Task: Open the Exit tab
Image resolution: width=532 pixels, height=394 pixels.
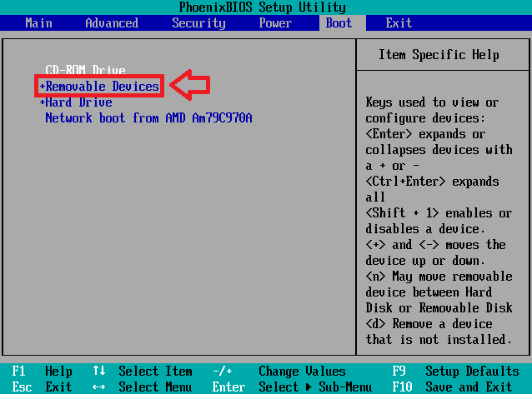Action: tap(399, 23)
